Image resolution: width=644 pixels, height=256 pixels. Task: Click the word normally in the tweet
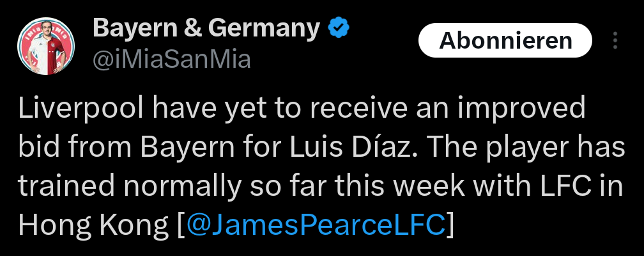(177, 186)
